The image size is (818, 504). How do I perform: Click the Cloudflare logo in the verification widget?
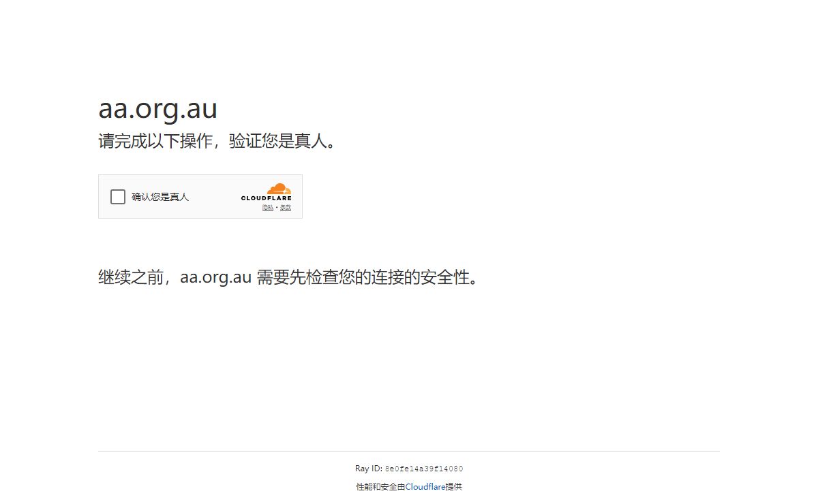point(266,192)
